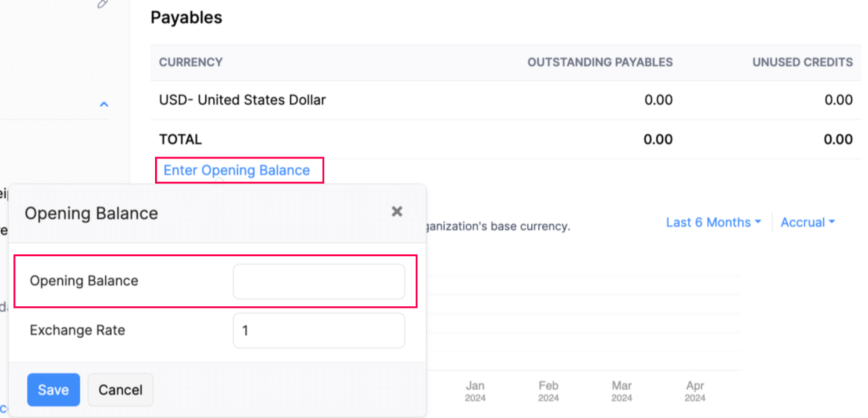This screenshot has width=868, height=418.
Task: Select the USD- United States Dollar row
Action: click(x=242, y=100)
